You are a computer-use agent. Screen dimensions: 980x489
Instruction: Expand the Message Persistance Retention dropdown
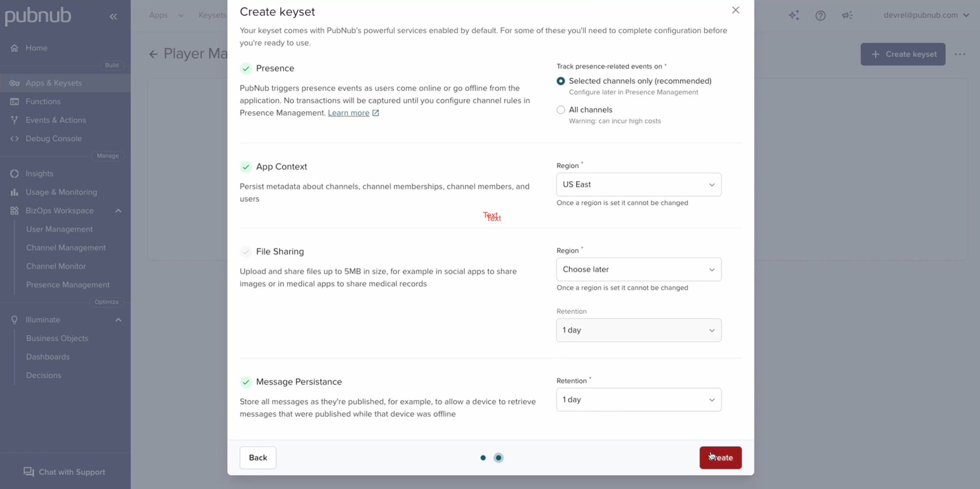(x=638, y=400)
